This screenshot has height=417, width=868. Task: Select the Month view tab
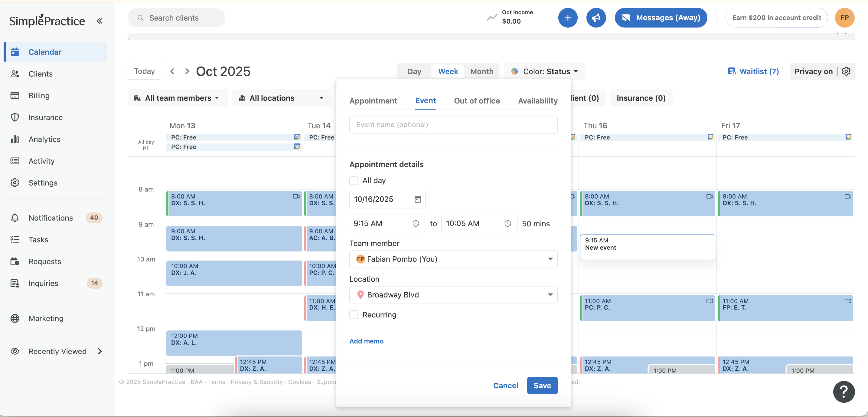coord(481,71)
